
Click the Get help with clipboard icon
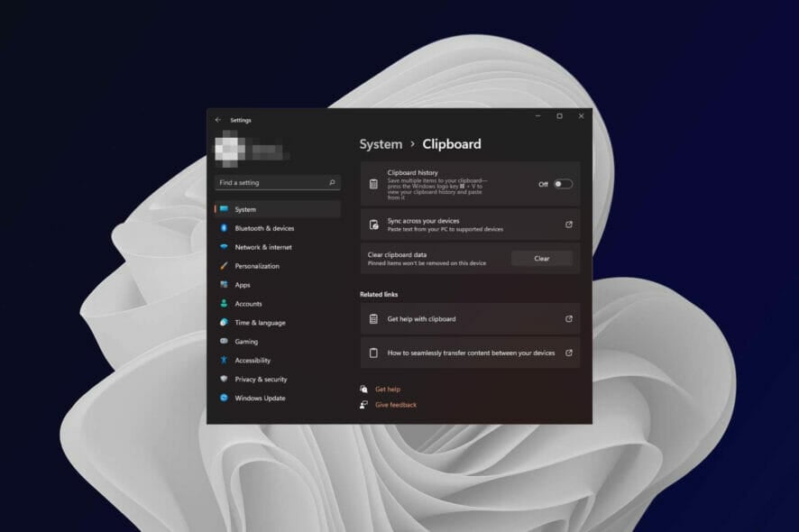[373, 319]
